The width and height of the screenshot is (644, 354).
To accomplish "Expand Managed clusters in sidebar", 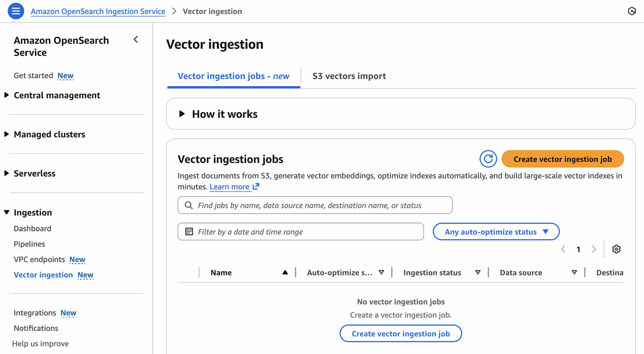I will click(x=6, y=134).
